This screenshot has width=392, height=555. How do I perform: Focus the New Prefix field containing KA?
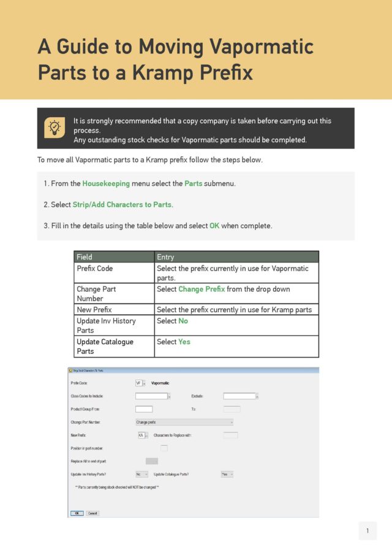coord(141,435)
